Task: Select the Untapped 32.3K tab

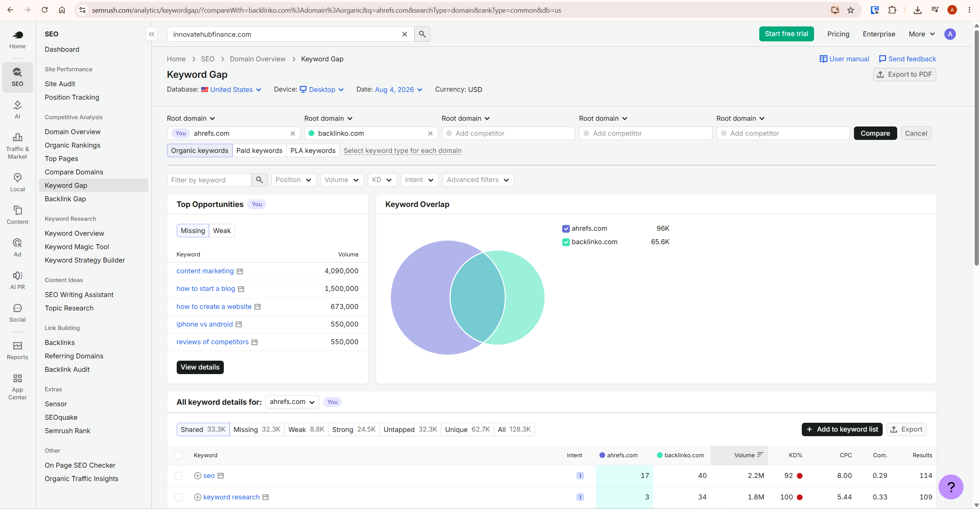Action: (410, 430)
